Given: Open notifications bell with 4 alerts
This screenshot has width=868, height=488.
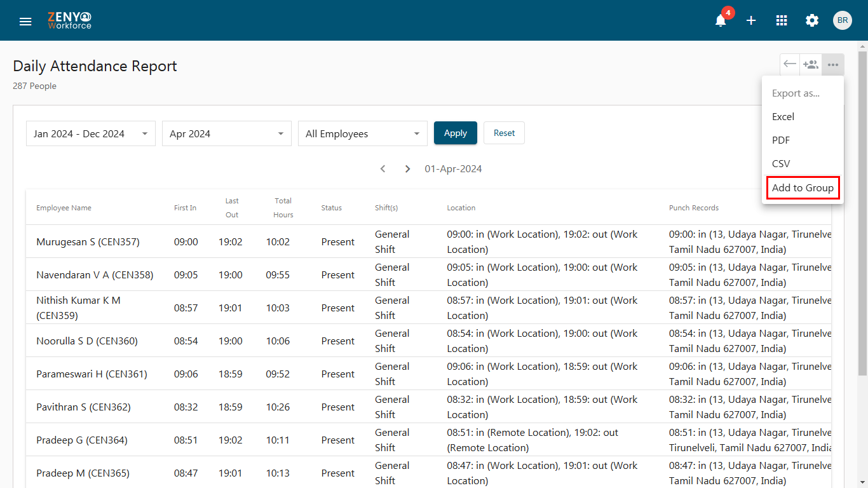Looking at the screenshot, I should click(721, 20).
